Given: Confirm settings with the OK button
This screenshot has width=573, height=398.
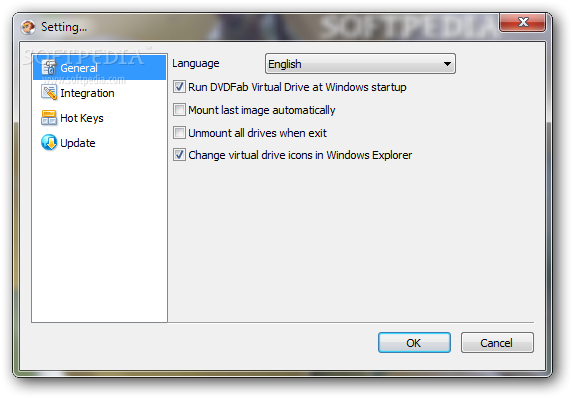Looking at the screenshot, I should pyautogui.click(x=414, y=342).
